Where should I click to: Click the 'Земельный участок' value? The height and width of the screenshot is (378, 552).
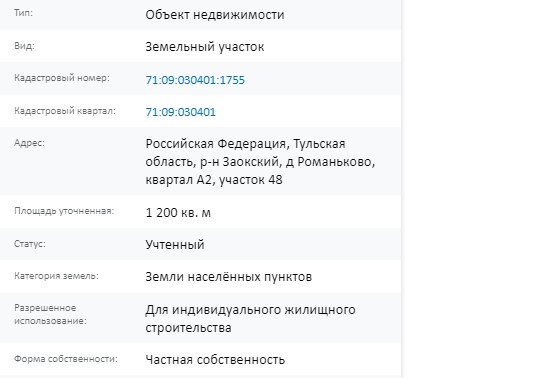pyautogui.click(x=205, y=47)
